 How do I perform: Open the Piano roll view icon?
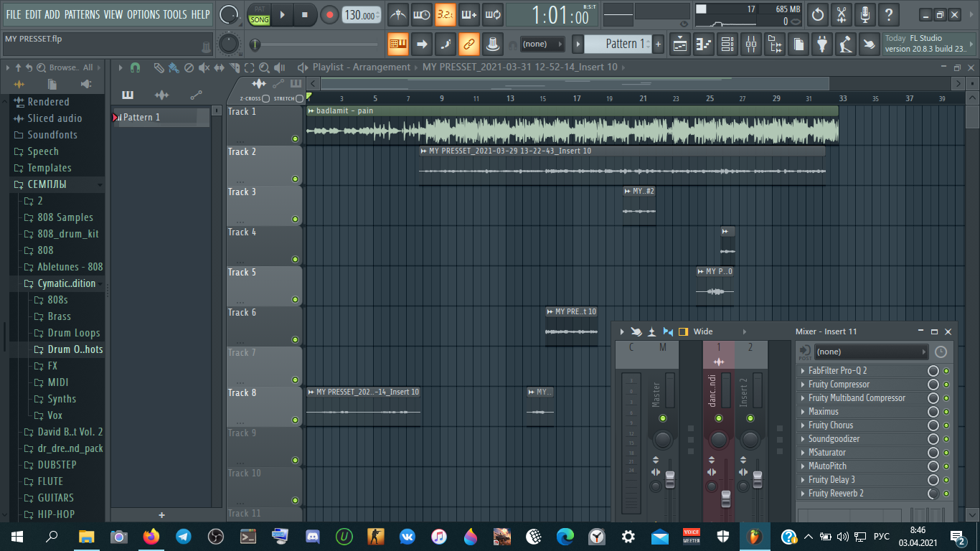coord(704,44)
